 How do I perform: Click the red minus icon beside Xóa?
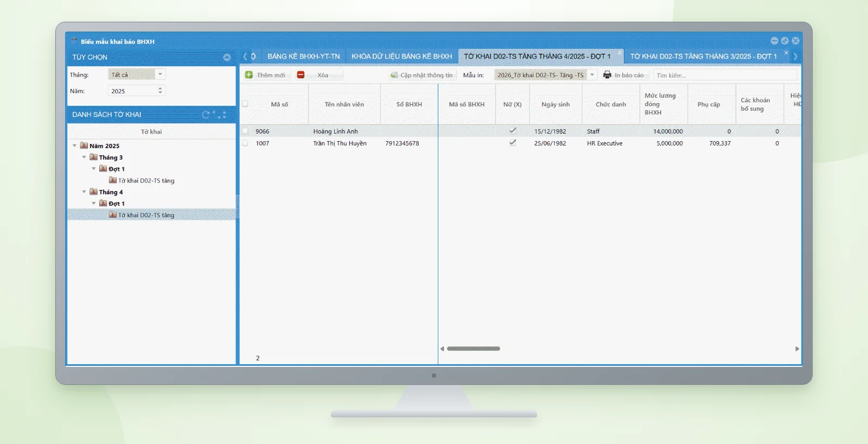(301, 75)
